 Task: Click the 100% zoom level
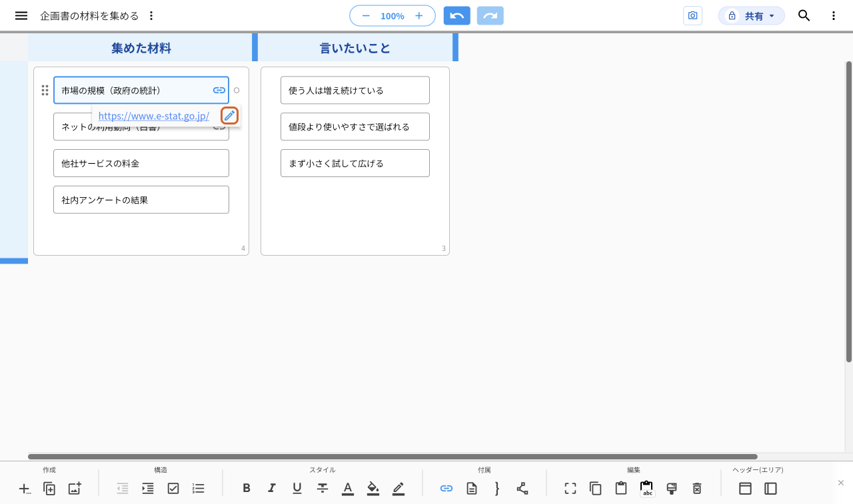[393, 15]
